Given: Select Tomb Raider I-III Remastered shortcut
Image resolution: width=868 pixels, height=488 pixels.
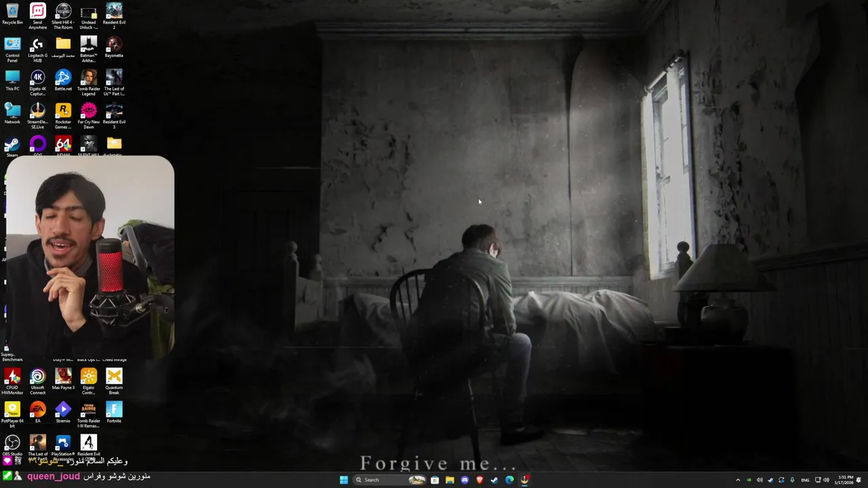Looking at the screenshot, I should pos(88,415).
